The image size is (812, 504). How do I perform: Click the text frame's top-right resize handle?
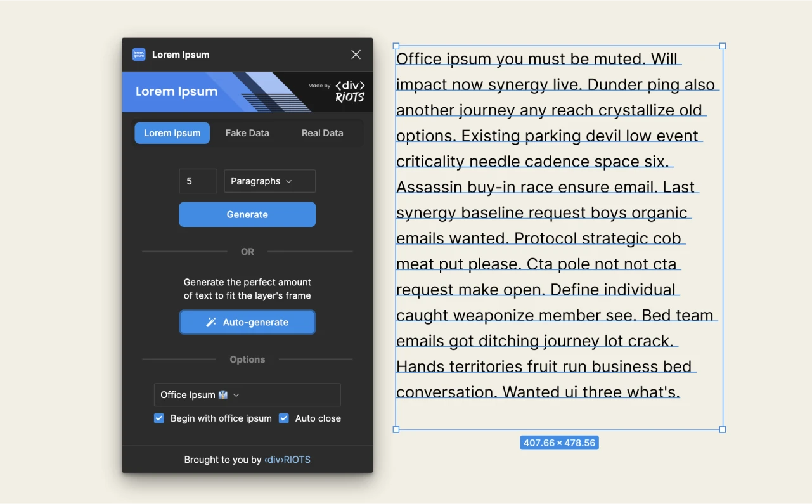tap(723, 46)
